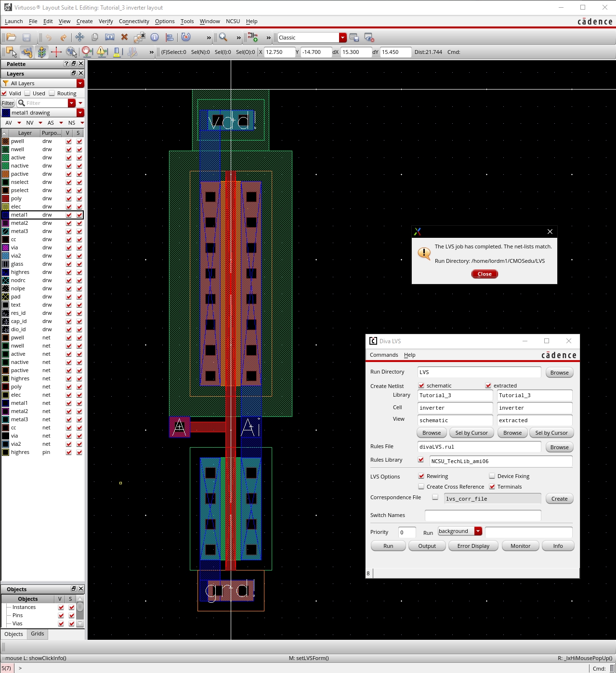Select the Move tool icon
This screenshot has height=673, width=616.
point(79,38)
